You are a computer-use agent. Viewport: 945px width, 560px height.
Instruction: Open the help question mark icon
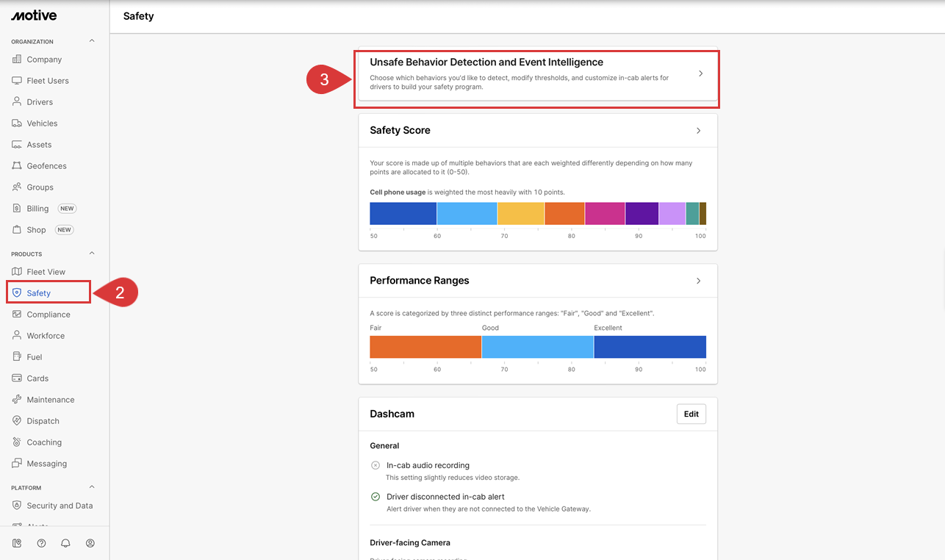[x=41, y=543]
